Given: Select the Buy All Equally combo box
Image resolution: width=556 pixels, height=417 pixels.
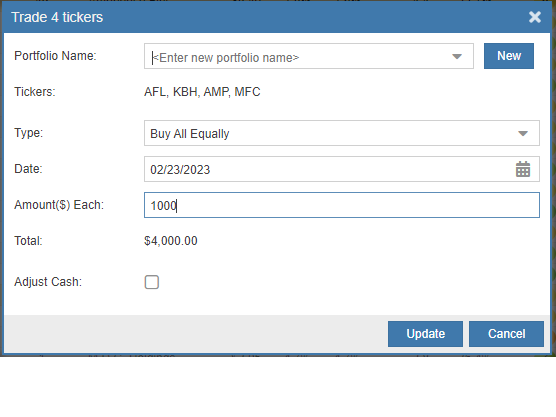Looking at the screenshot, I should 342,133.
